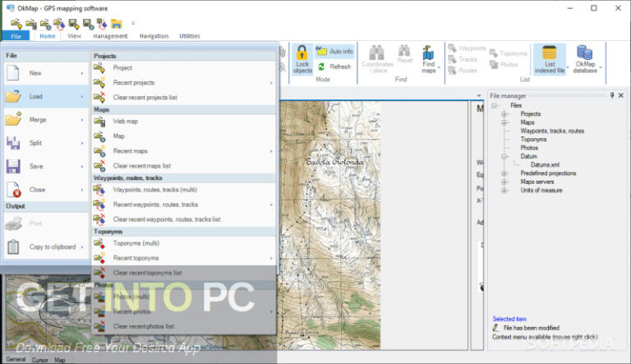Image resolution: width=631 pixels, height=364 pixels.
Task: Switch to the Home ribbon tab
Action: click(48, 36)
